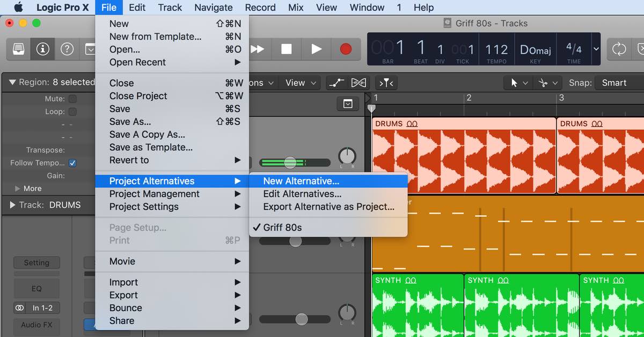
Task: Toggle the Flex view icon
Action: click(358, 83)
